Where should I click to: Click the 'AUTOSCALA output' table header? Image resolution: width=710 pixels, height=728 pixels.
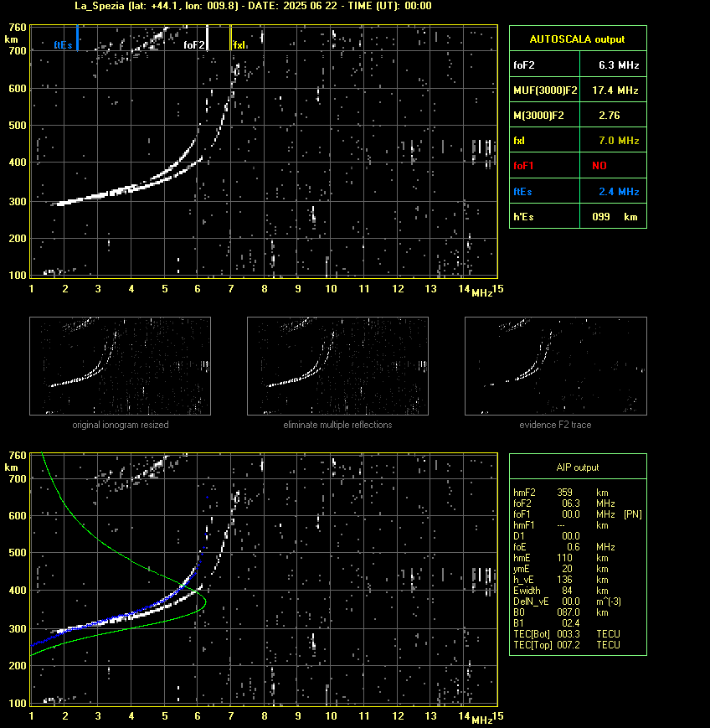pyautogui.click(x=578, y=39)
